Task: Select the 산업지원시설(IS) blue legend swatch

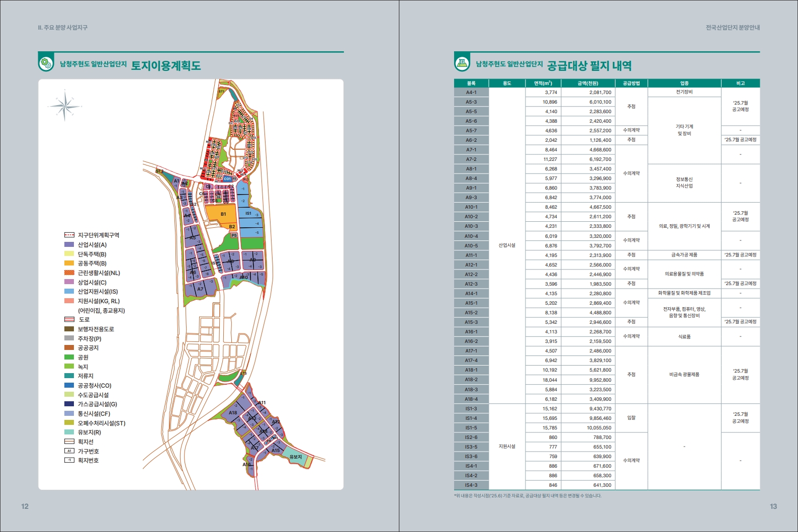Action: pos(69,291)
